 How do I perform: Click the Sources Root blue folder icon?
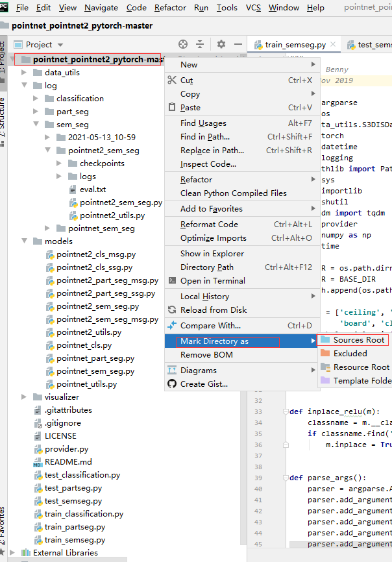click(325, 339)
